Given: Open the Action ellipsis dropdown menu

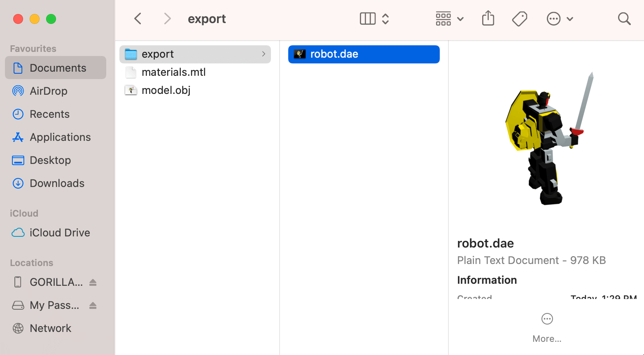Looking at the screenshot, I should click(x=560, y=19).
